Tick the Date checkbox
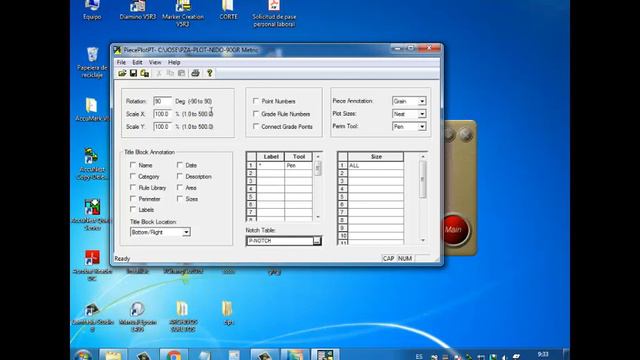 click(x=180, y=165)
